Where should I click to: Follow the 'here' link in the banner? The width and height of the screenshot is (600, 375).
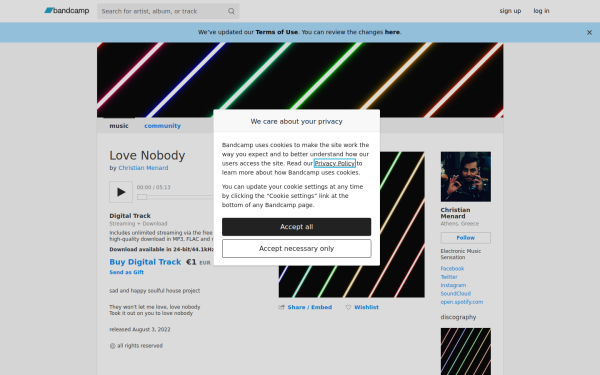(392, 32)
